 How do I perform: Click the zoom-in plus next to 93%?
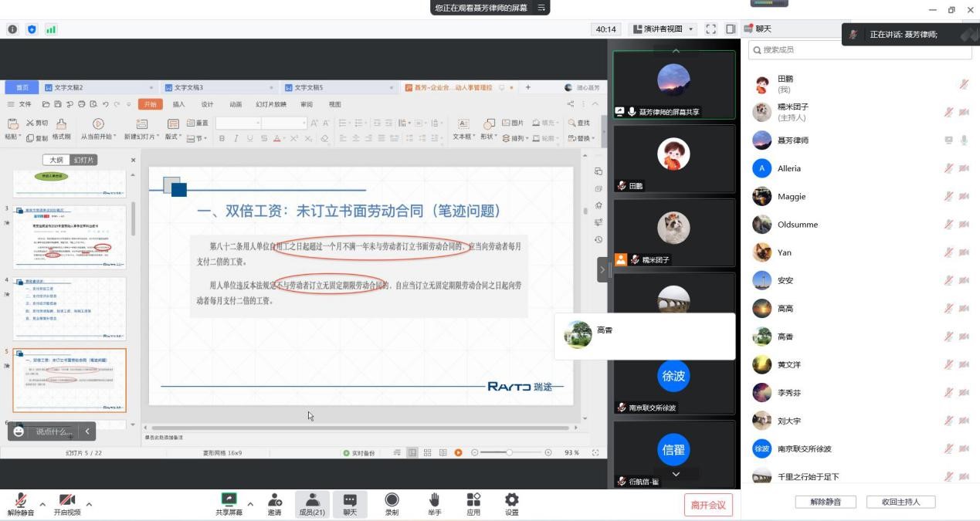click(548, 453)
